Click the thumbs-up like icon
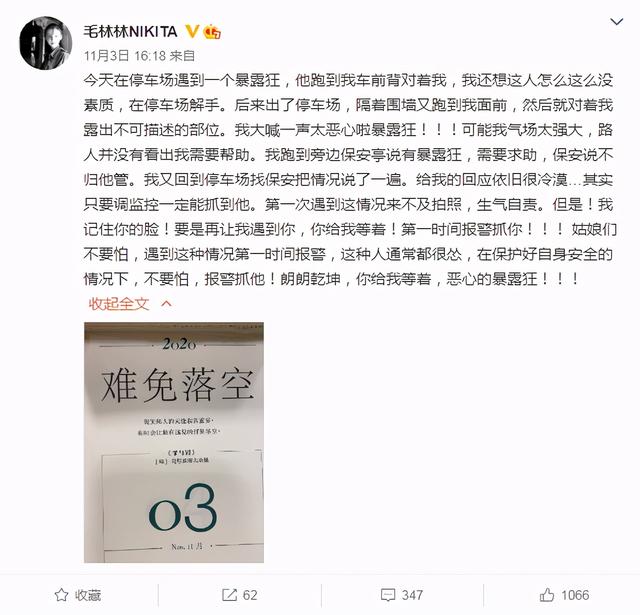640x615 pixels. point(547,595)
